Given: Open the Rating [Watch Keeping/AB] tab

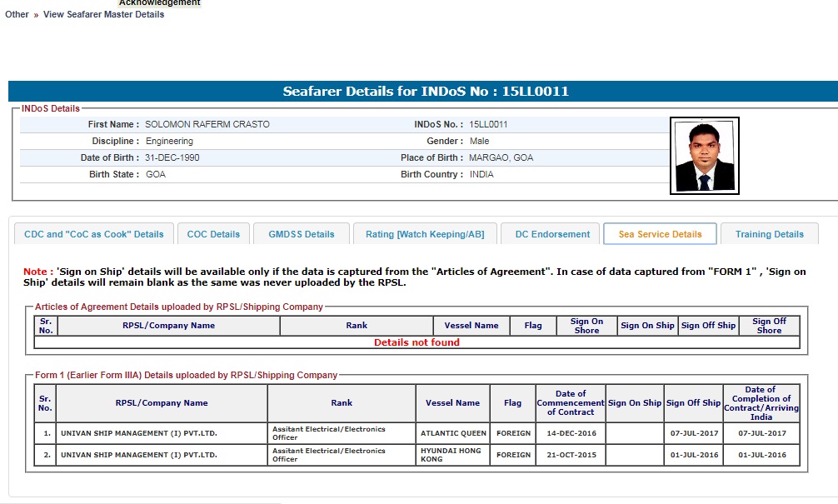Looking at the screenshot, I should (x=424, y=234).
